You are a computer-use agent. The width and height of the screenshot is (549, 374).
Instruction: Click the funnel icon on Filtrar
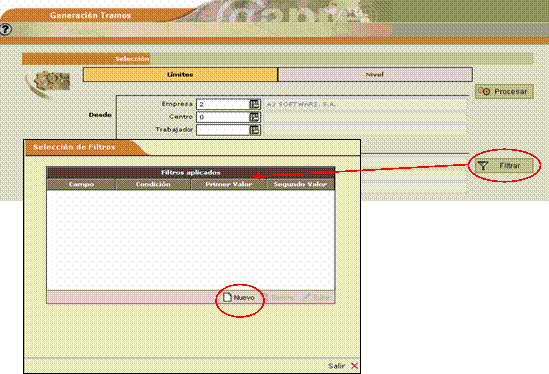point(483,166)
